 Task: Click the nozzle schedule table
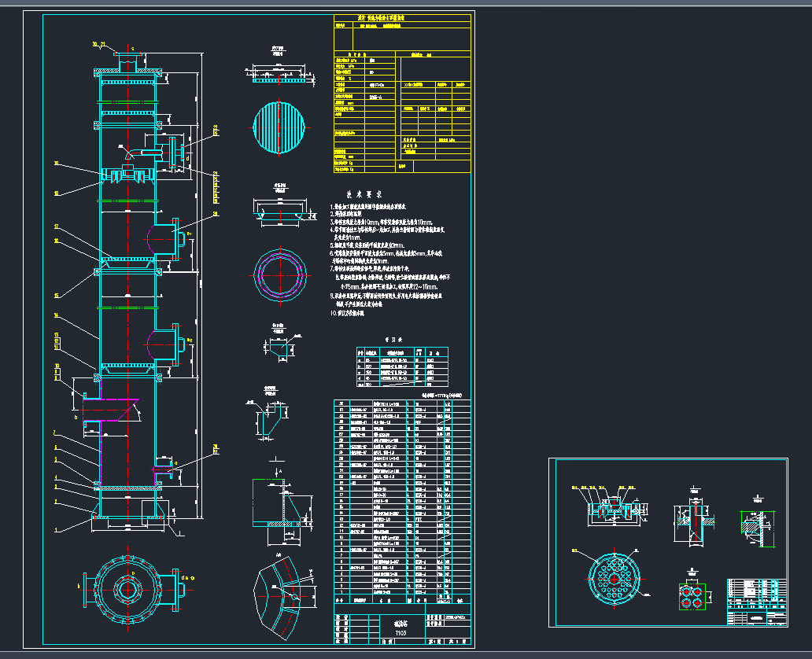402,366
